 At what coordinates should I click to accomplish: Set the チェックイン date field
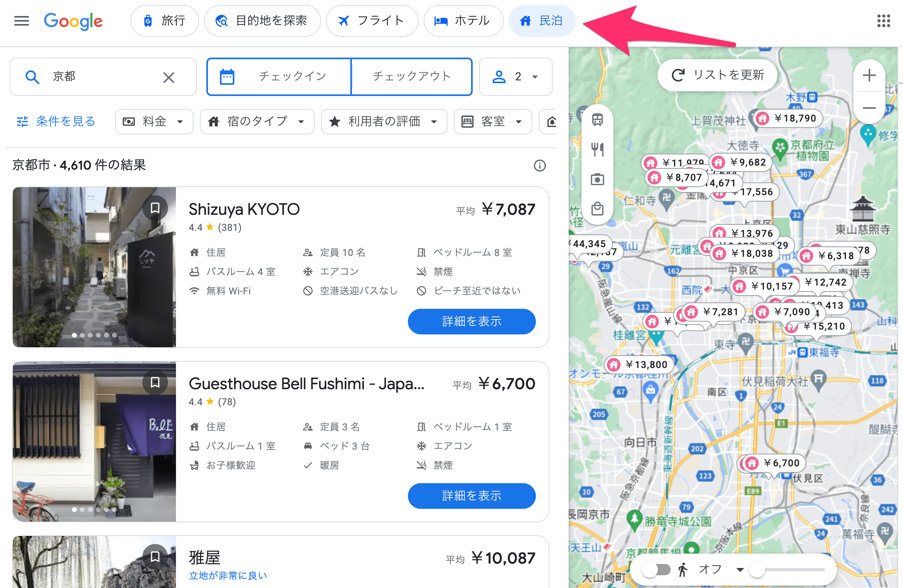coord(279,77)
